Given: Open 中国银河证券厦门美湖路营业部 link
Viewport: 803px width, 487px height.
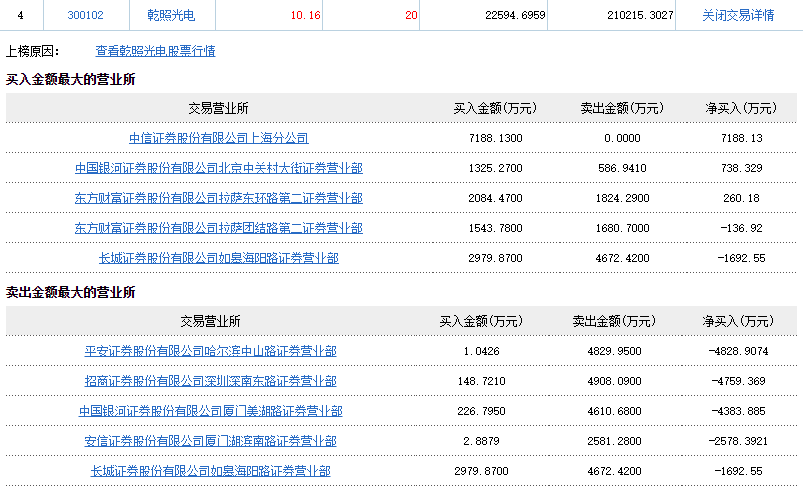Looking at the screenshot, I should (x=210, y=411).
